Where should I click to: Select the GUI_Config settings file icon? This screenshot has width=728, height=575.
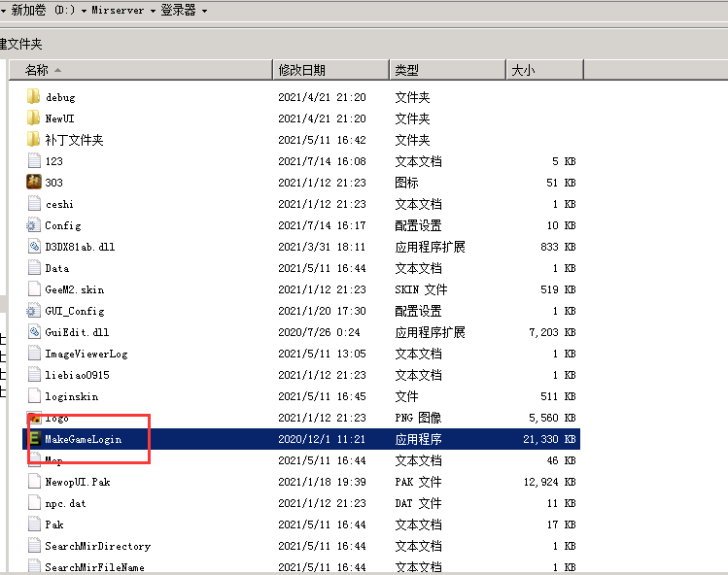[x=34, y=311]
